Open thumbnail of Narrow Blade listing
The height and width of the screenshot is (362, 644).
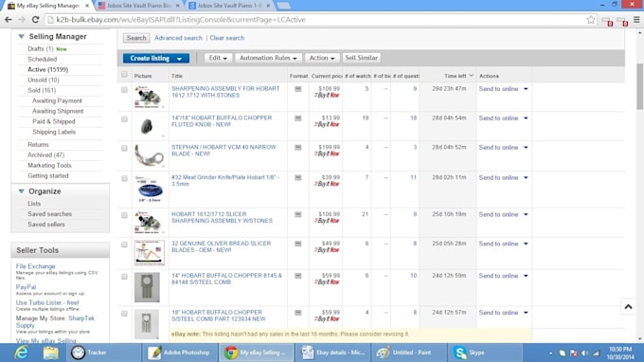(x=149, y=155)
